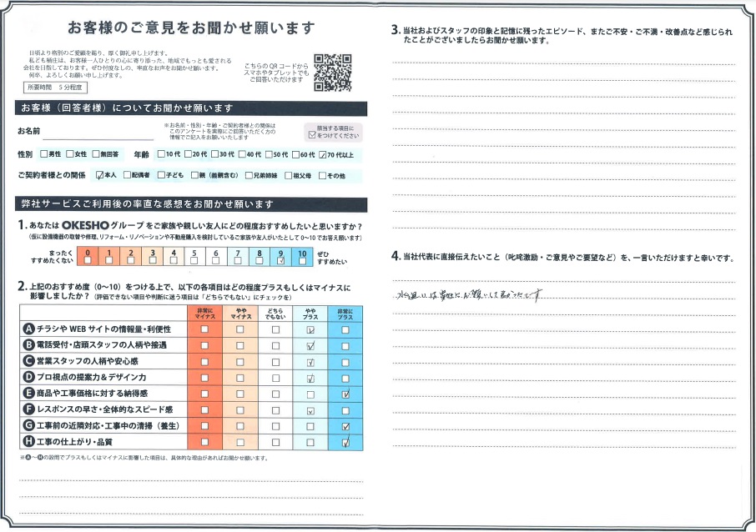Check the 男性 gender checkbox
The width and height of the screenshot is (756, 532).
coord(43,155)
